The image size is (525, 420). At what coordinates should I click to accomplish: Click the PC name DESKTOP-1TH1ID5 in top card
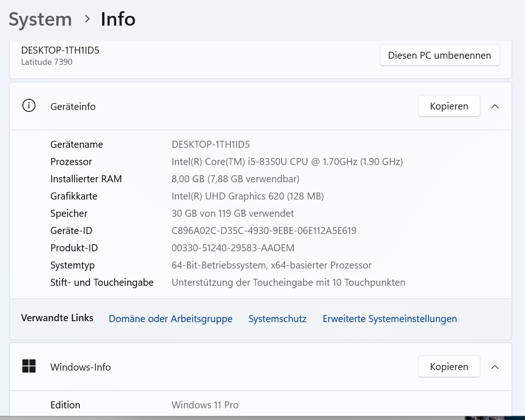coord(60,50)
